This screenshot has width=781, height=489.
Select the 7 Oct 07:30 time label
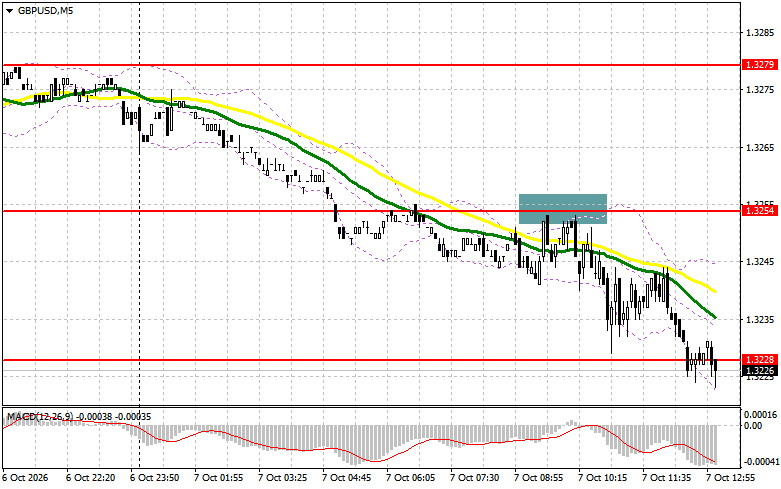[x=475, y=478]
